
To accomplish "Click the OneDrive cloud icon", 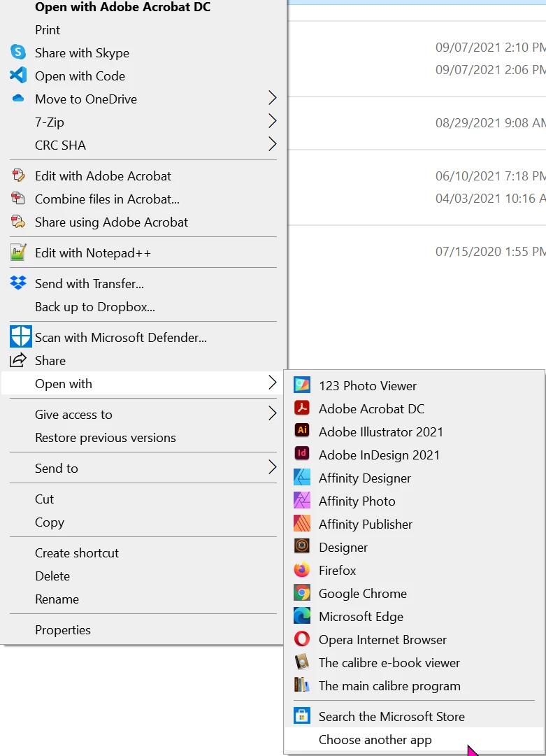I will [x=18, y=99].
